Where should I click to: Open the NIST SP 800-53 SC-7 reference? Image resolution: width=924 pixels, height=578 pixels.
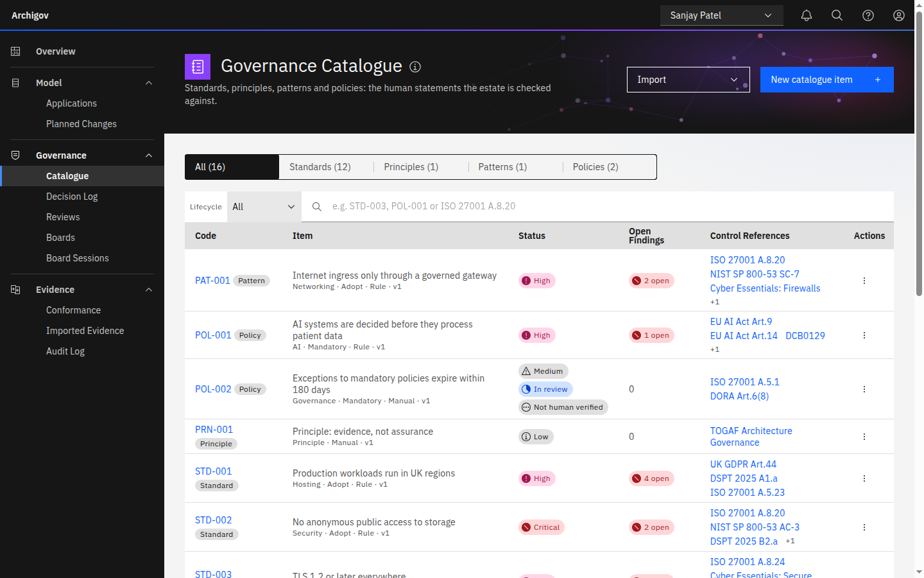pyautogui.click(x=755, y=274)
